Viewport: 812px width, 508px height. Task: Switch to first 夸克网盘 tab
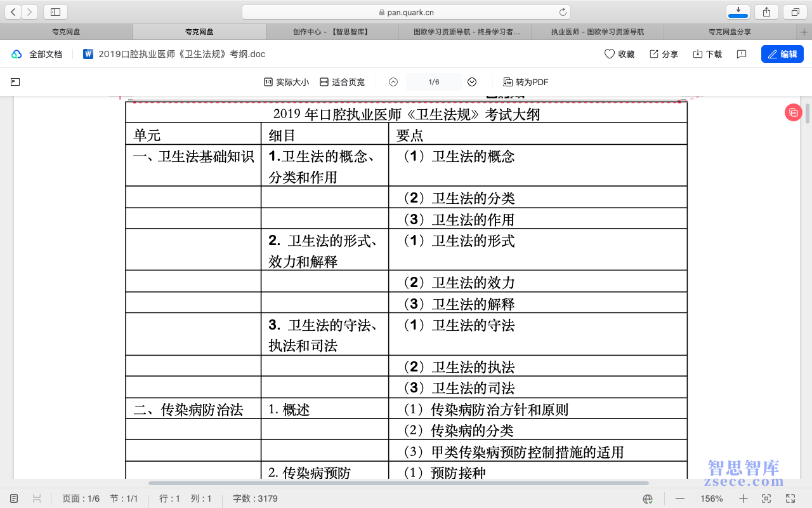pos(66,32)
